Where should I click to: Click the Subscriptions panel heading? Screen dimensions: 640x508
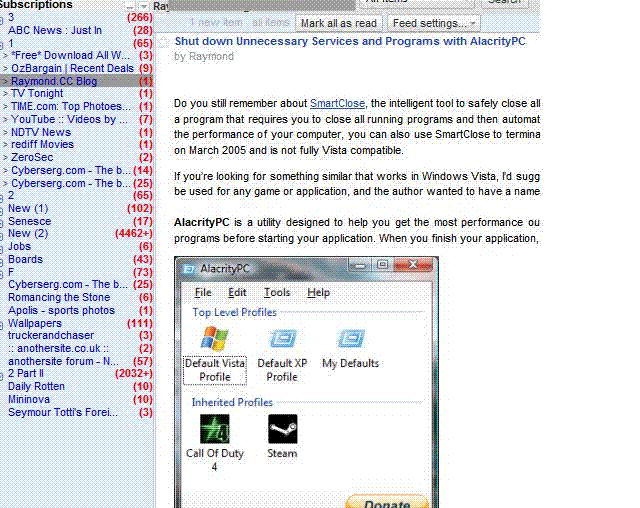36,4
